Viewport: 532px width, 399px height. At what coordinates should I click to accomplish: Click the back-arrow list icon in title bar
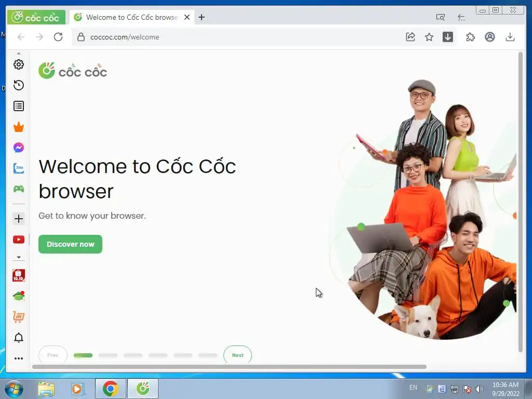tap(461, 17)
